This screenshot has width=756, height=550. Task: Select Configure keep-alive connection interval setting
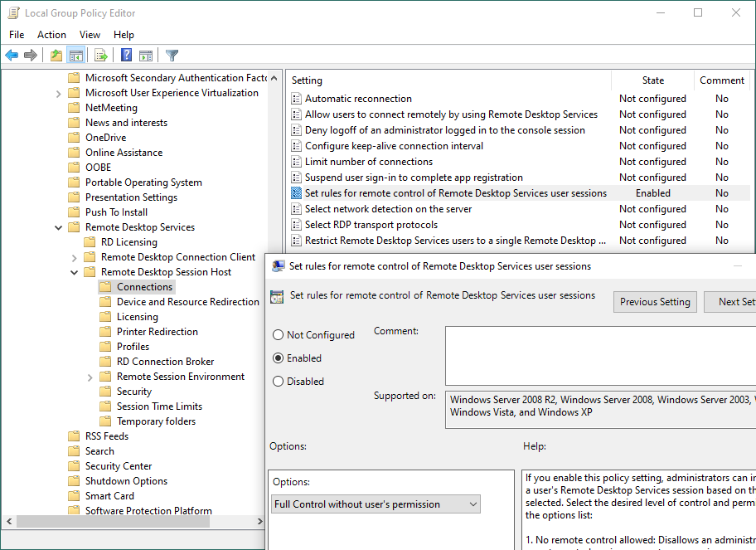pos(394,146)
